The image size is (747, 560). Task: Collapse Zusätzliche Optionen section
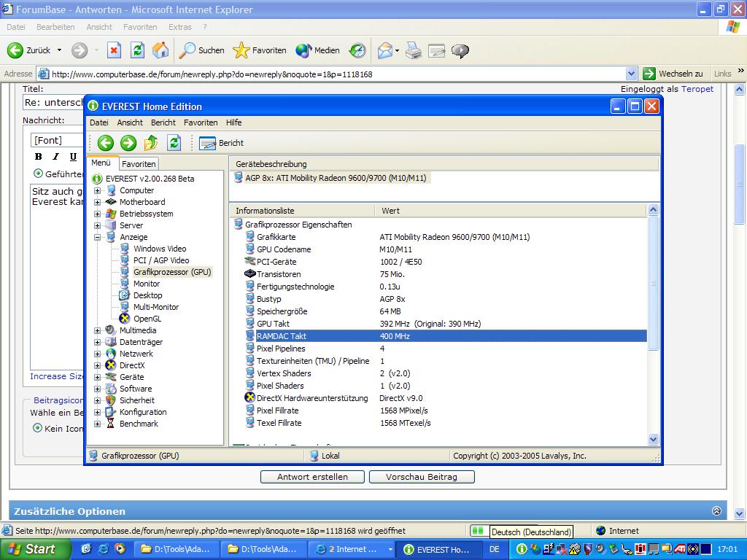[x=716, y=511]
